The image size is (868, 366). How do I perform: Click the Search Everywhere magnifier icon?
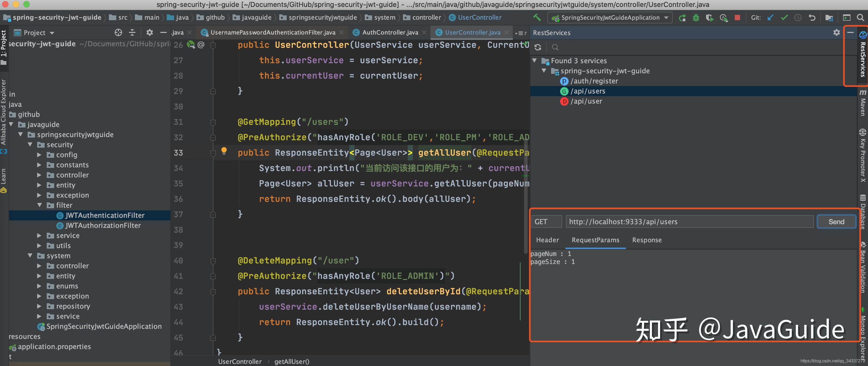[860, 18]
